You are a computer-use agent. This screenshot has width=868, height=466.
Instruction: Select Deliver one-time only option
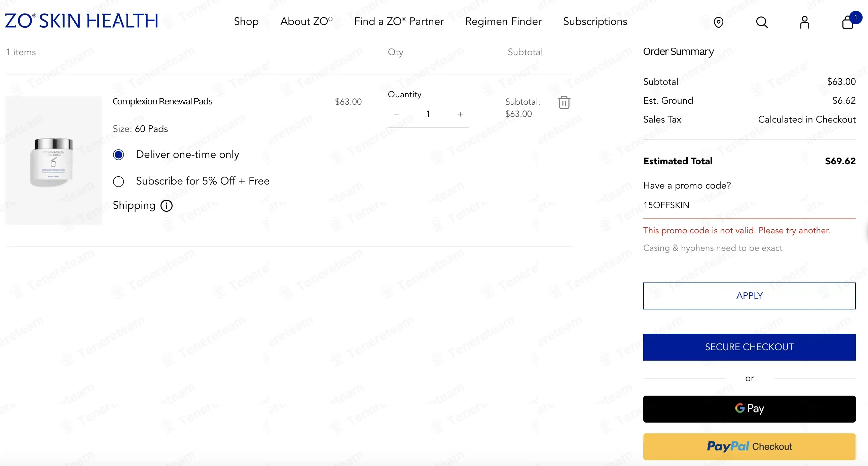click(x=119, y=155)
